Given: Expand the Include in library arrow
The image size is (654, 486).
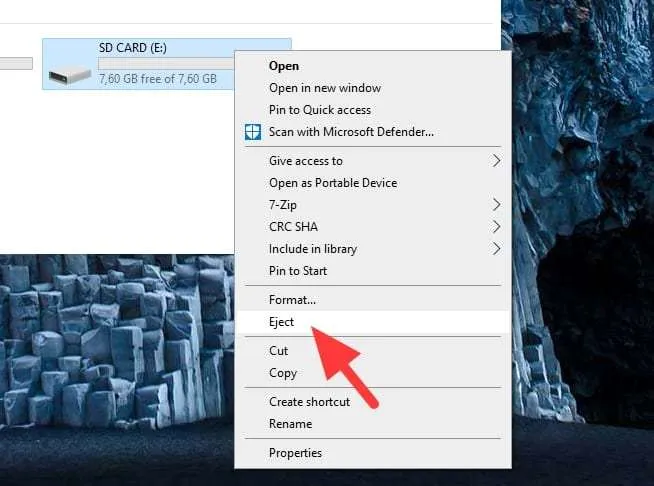Looking at the screenshot, I should click(496, 249).
